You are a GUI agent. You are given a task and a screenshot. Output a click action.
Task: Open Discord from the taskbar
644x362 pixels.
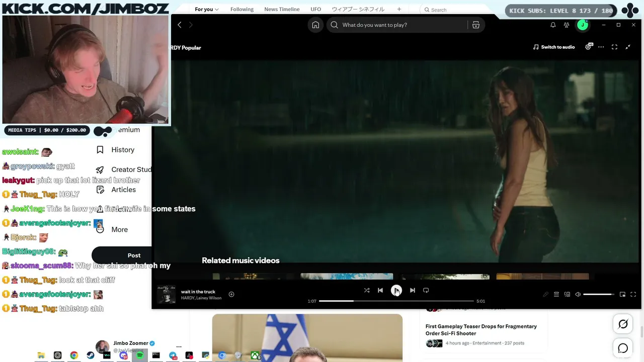click(x=123, y=355)
